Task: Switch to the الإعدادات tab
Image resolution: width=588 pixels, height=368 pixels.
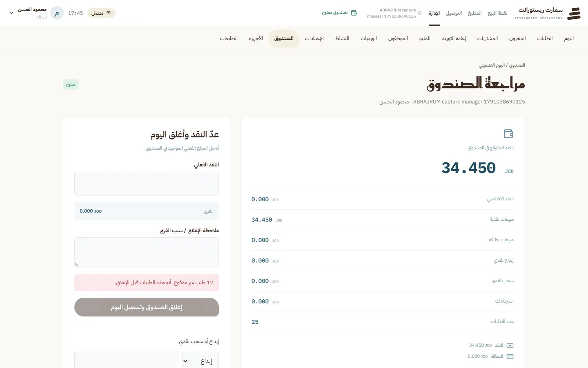Action: tap(314, 38)
